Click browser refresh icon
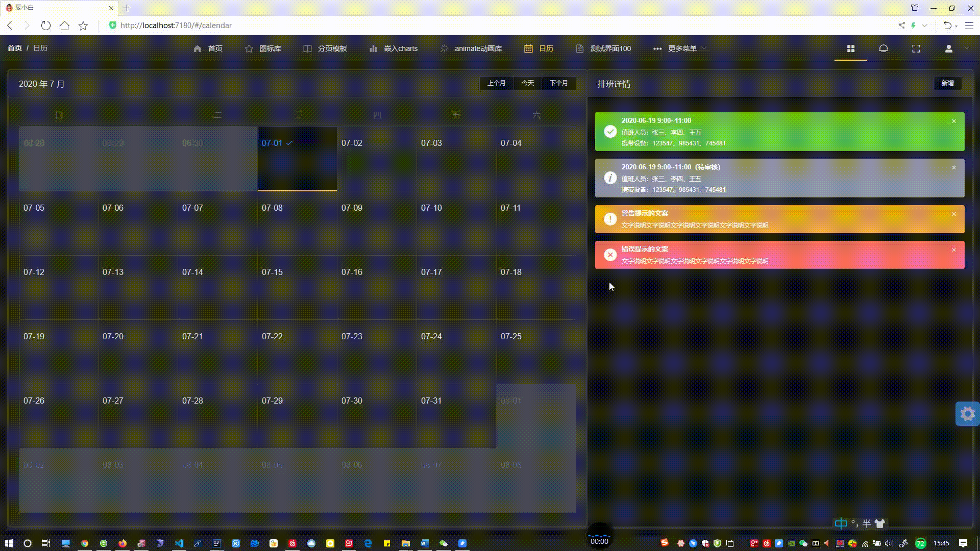The image size is (980, 551). click(46, 26)
